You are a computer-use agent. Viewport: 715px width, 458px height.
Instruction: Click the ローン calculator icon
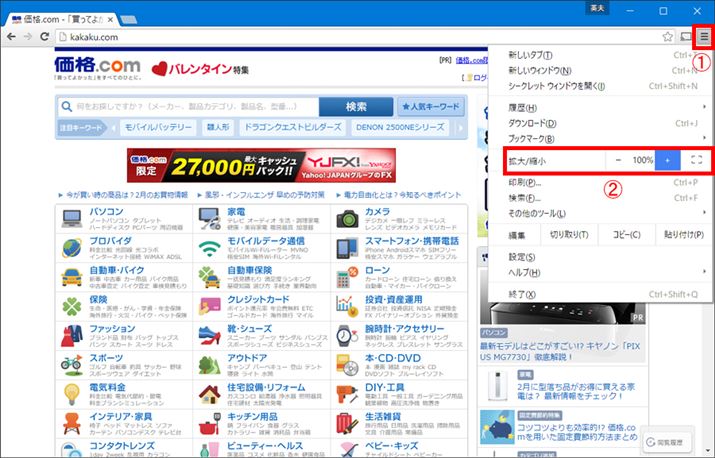[347, 277]
